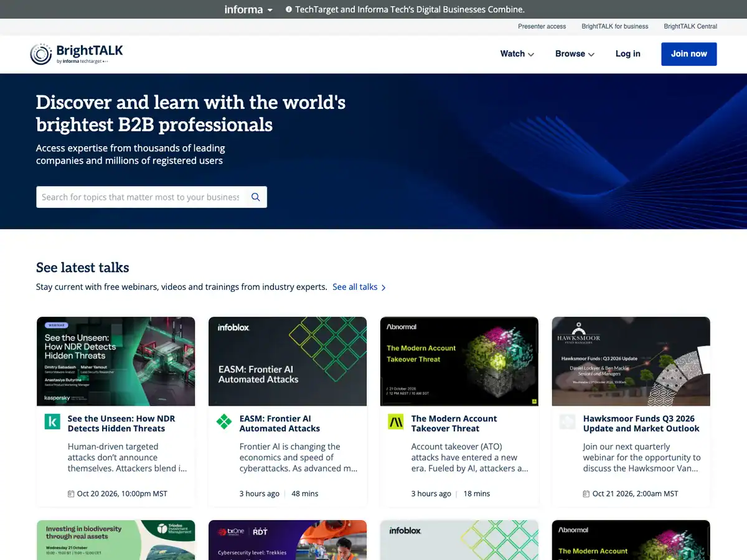Viewport: 747px width, 560px height.
Task: Click 48 mins duration text
Action: point(305,493)
